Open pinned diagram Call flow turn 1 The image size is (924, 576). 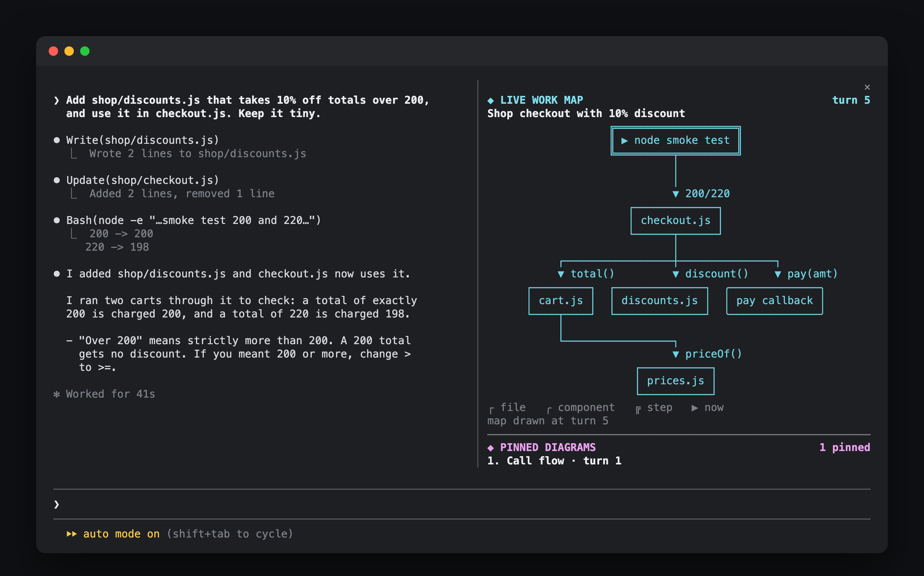click(554, 461)
